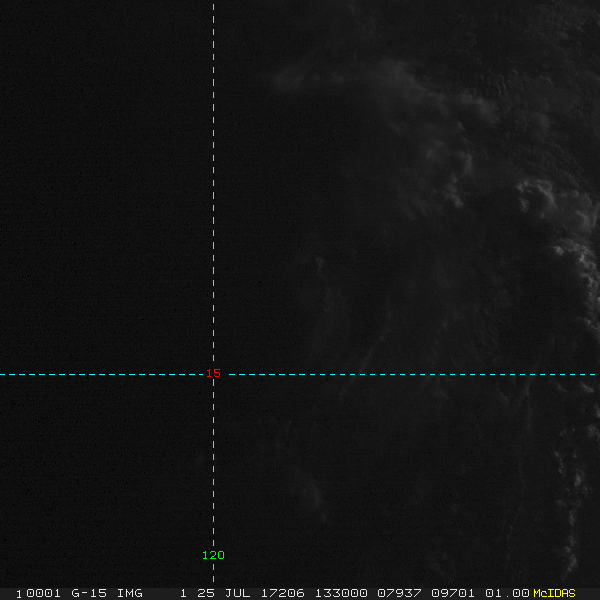Click the green longitude label 120
This screenshot has width=600, height=600.
click(213, 555)
